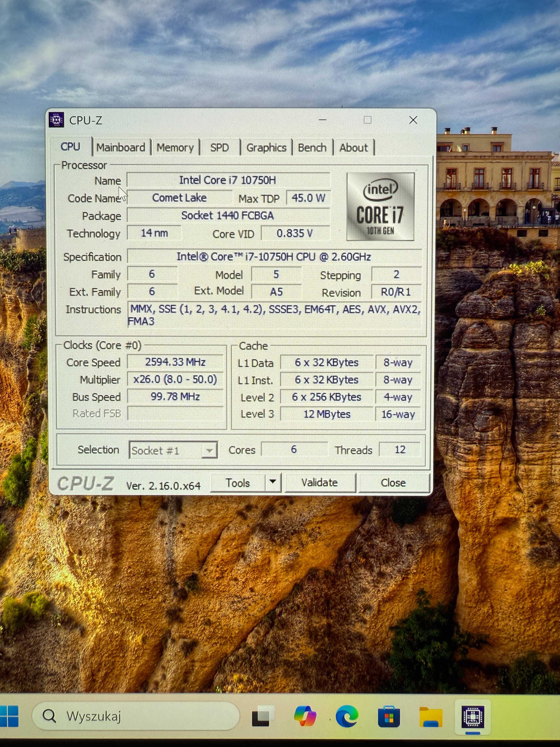Viewport: 560px width, 747px height.
Task: Click the Level 3 value 12 MBytes
Action: (x=327, y=414)
